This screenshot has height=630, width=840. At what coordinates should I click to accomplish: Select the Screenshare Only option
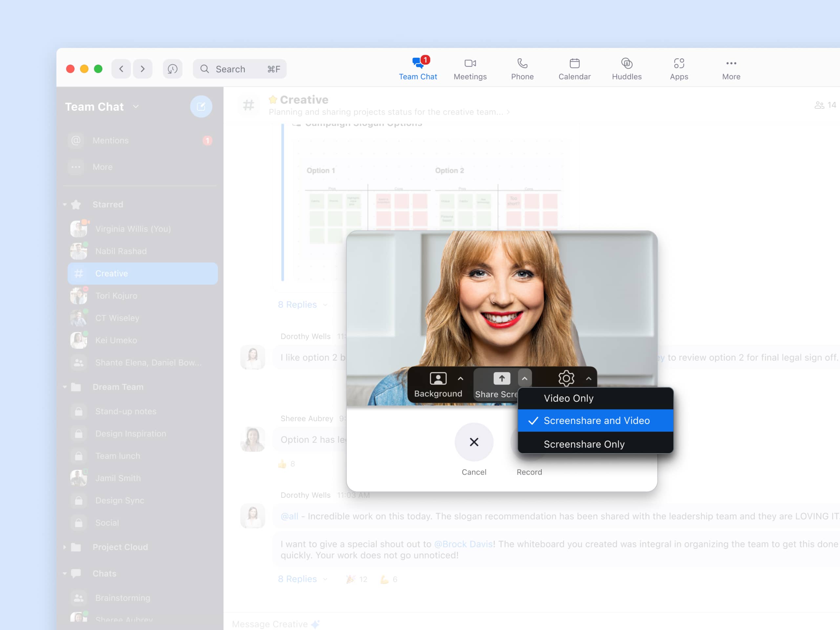pos(584,444)
